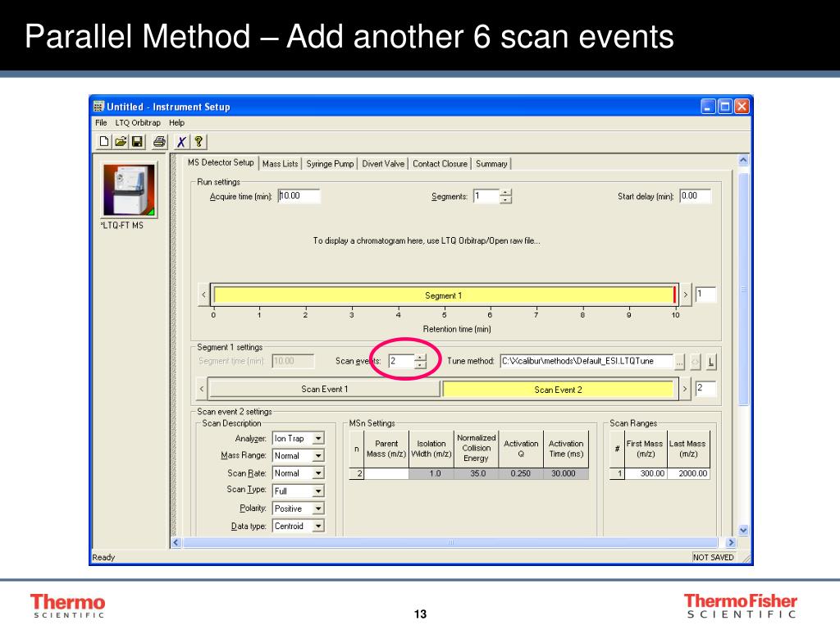Click the Ready status bar text
This screenshot has height=630, width=840.
pos(103,557)
